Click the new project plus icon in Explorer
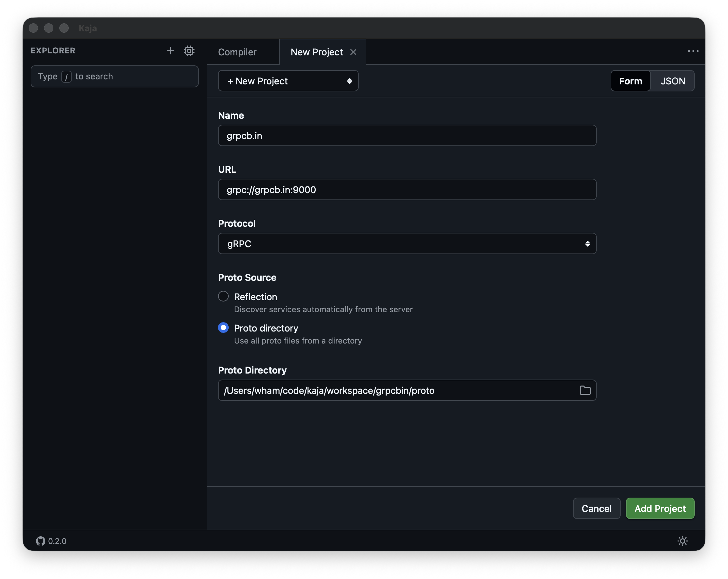The height and width of the screenshot is (579, 728). coord(171,51)
